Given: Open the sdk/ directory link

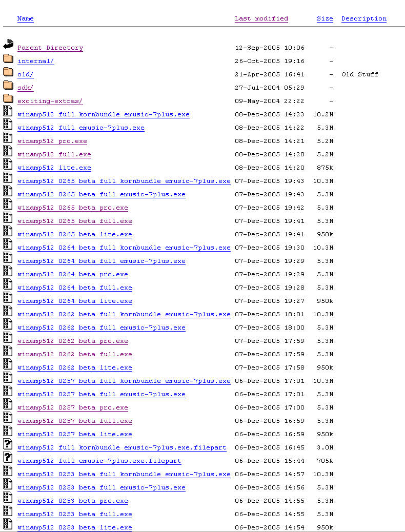Looking at the screenshot, I should [26, 88].
